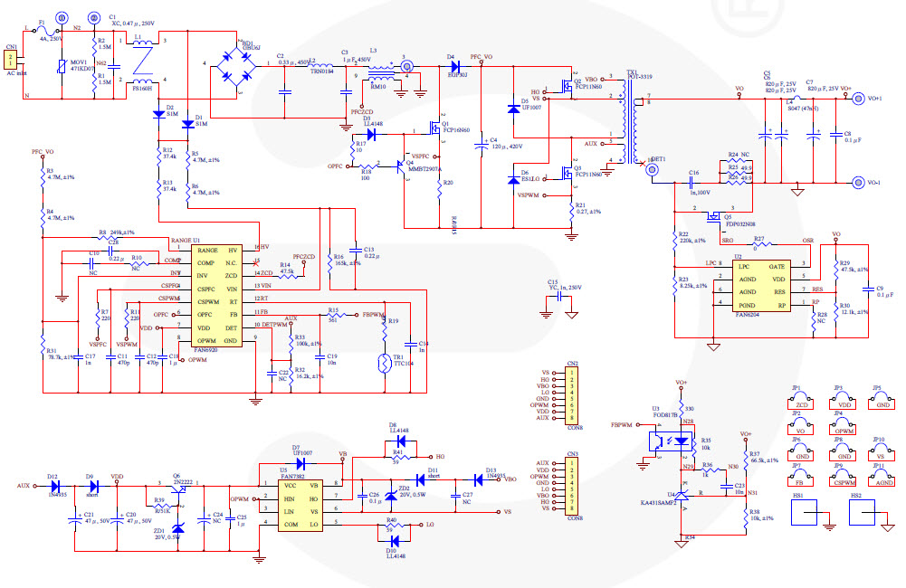Screen dimensions: 906x588
Task: Select the CN2 CON8 connector
Action: pyautogui.click(x=572, y=394)
